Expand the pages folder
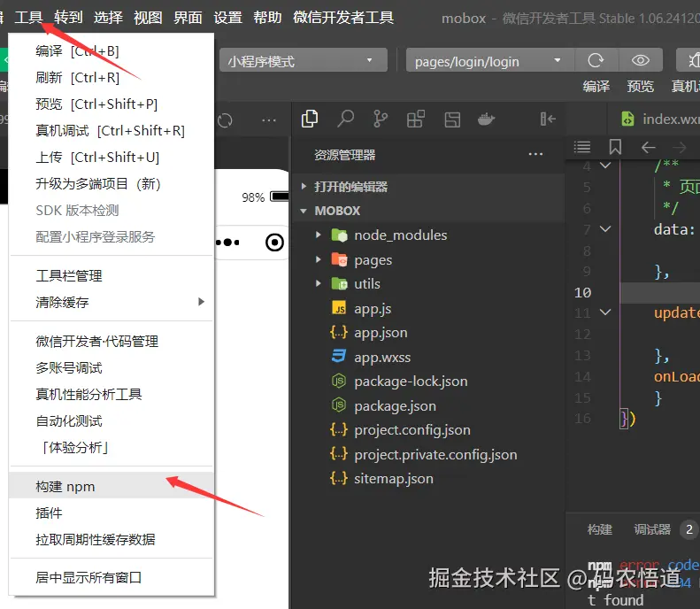This screenshot has height=609, width=700. [x=318, y=259]
